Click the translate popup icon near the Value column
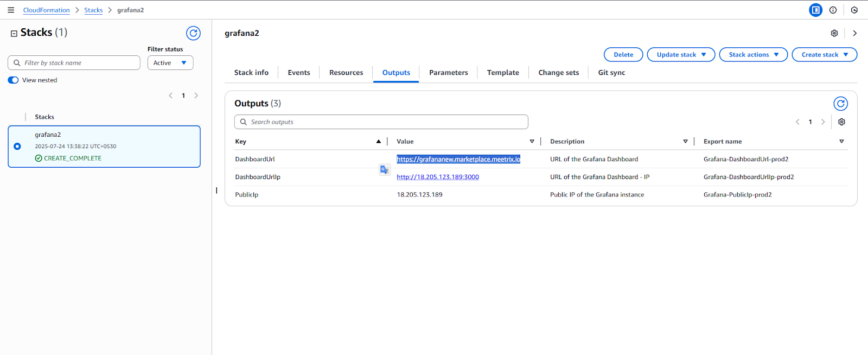Screen dimensions: 868x355 [385, 170]
